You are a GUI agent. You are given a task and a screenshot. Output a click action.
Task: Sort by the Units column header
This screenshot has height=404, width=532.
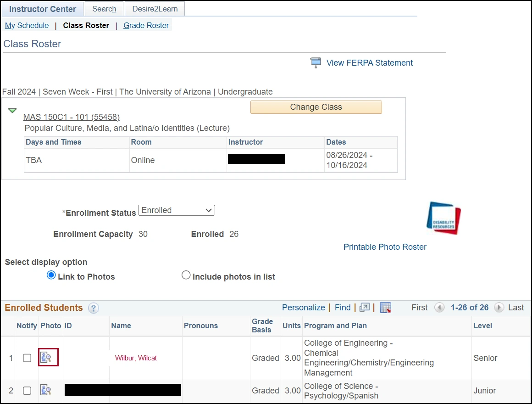click(x=291, y=325)
